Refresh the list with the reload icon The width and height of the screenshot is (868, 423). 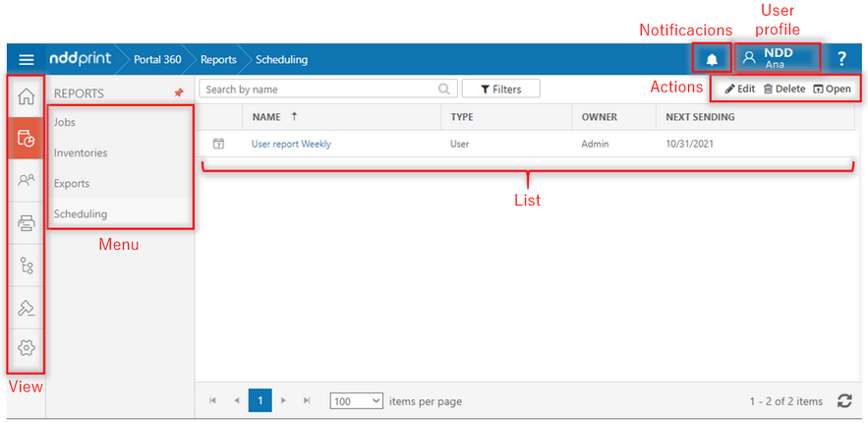(x=843, y=401)
